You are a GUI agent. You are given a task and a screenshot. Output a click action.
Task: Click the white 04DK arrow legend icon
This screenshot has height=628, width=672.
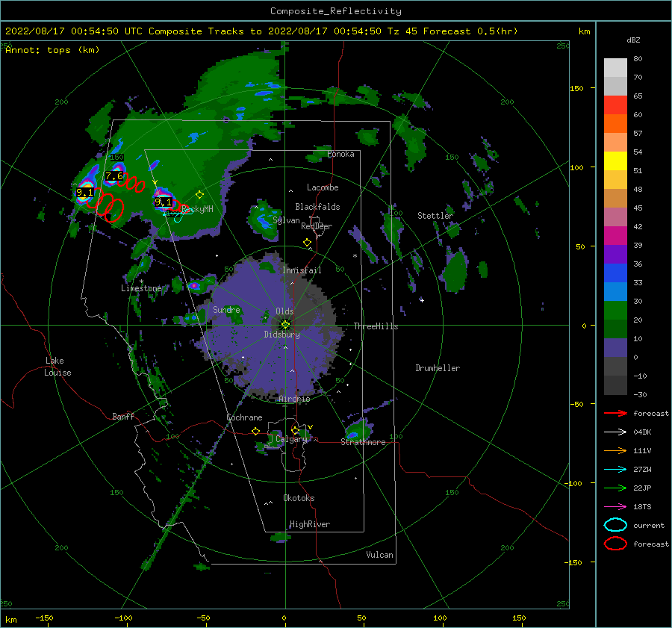(615, 432)
